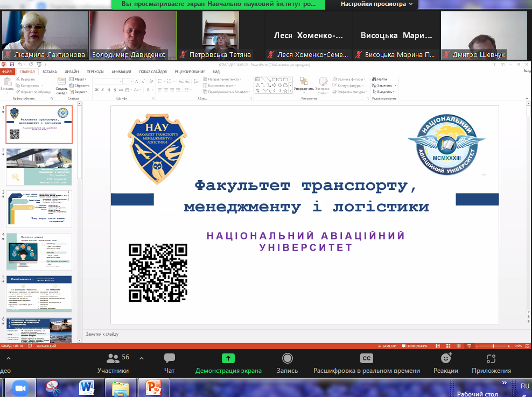Open the Приложения apps panel

pos(491,363)
